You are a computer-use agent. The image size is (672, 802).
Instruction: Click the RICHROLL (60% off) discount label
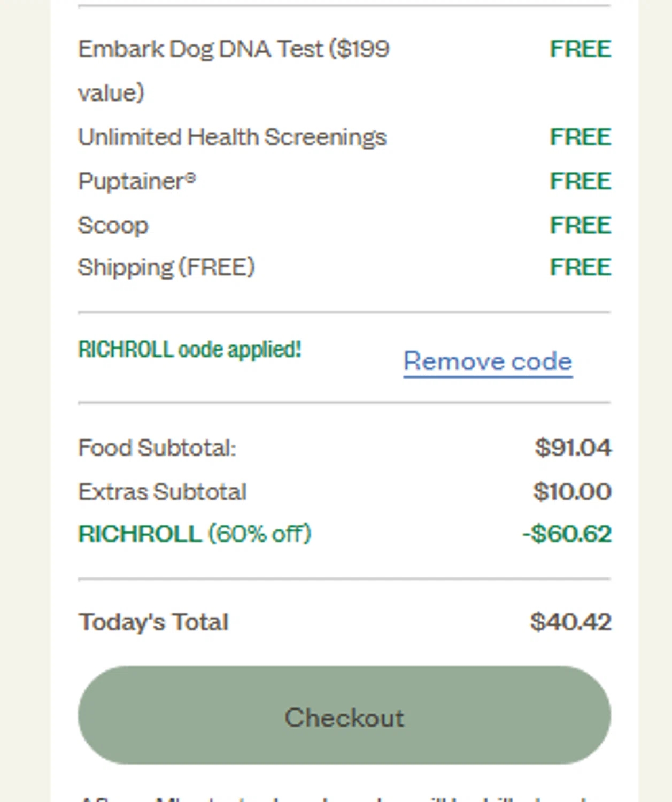point(195,534)
